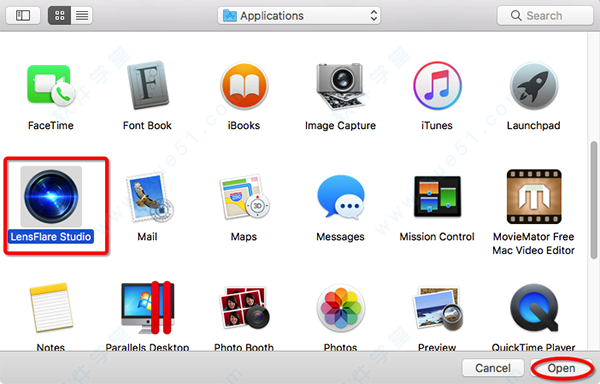The width and height of the screenshot is (600, 384).
Task: Click the 'Font Book' label text
Action: 147,125
